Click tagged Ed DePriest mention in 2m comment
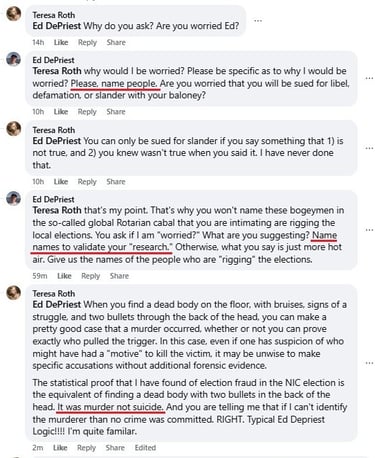 click(x=57, y=305)
